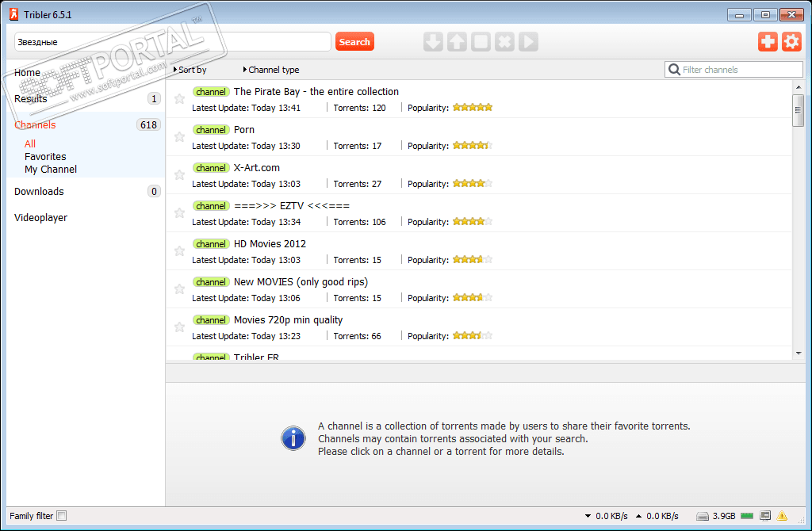
Task: Toggle favorite star for EZTV channel
Action: click(x=179, y=212)
